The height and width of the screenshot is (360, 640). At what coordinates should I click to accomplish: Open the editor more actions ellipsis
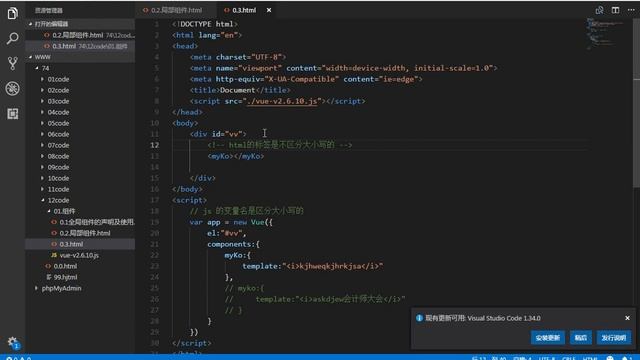click(631, 10)
